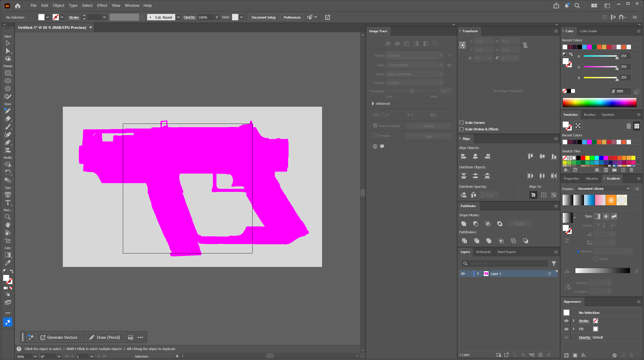Viewport: 644px width, 360px height.
Task: Click the Red channel slider
Action: point(600,56)
